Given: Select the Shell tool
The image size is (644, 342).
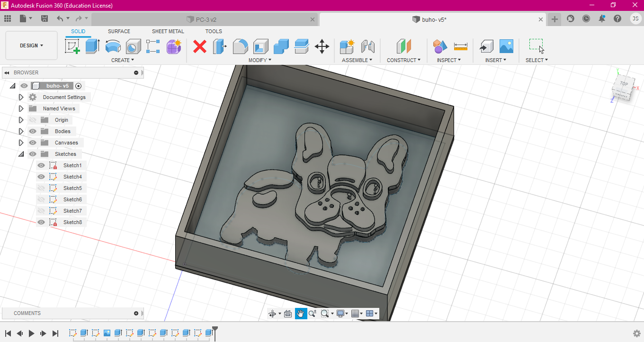Looking at the screenshot, I should (x=261, y=46).
